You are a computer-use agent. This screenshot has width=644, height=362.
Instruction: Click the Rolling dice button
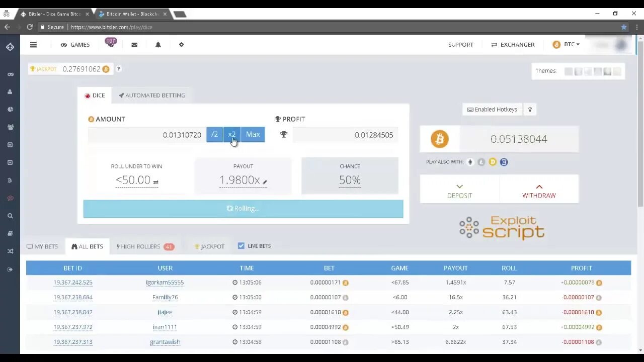243,209
